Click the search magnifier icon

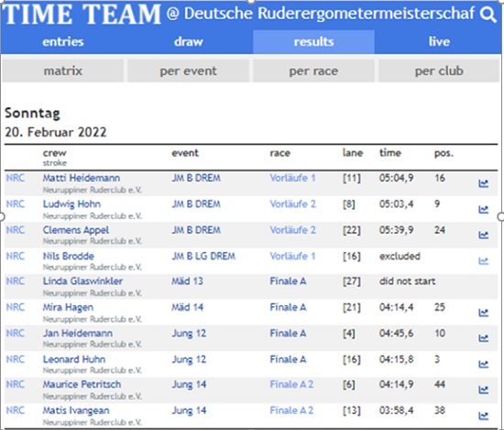pyautogui.click(x=488, y=15)
